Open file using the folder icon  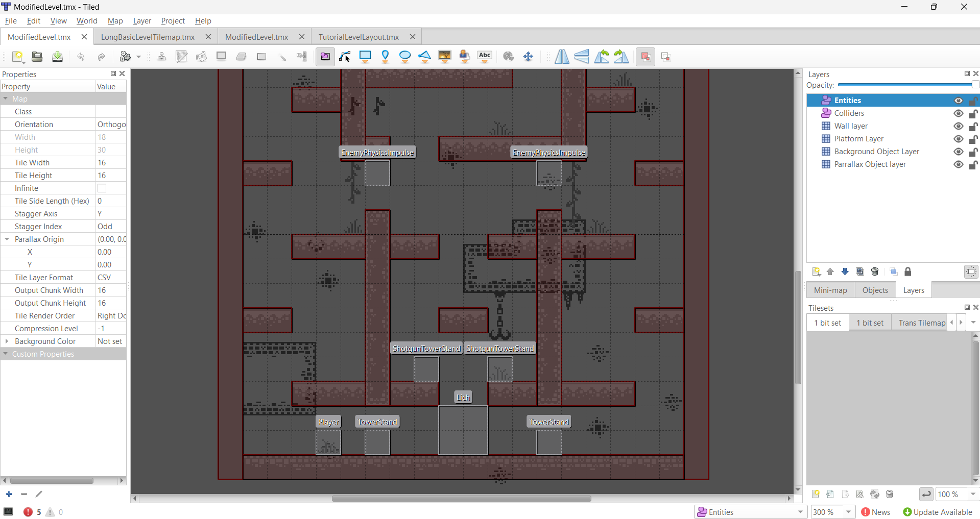[37, 57]
